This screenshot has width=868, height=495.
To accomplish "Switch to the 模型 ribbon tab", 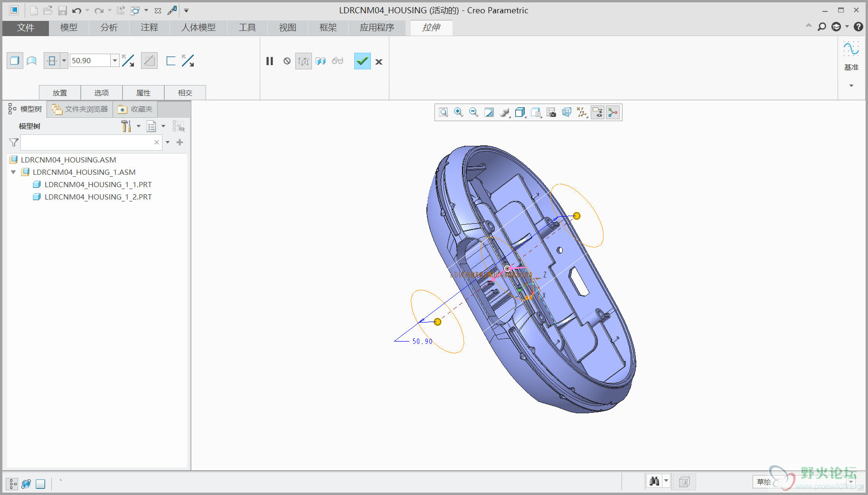I will (69, 28).
